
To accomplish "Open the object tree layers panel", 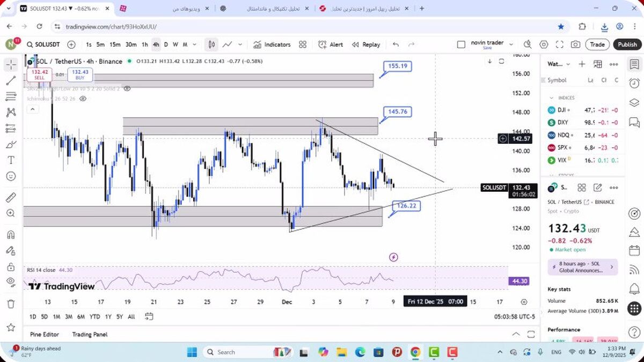I will tap(634, 103).
